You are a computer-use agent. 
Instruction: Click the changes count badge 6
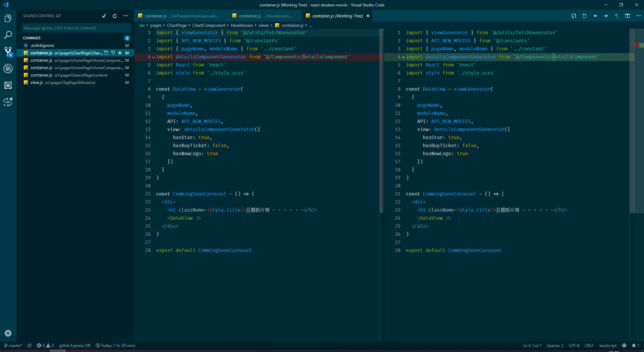tap(127, 38)
